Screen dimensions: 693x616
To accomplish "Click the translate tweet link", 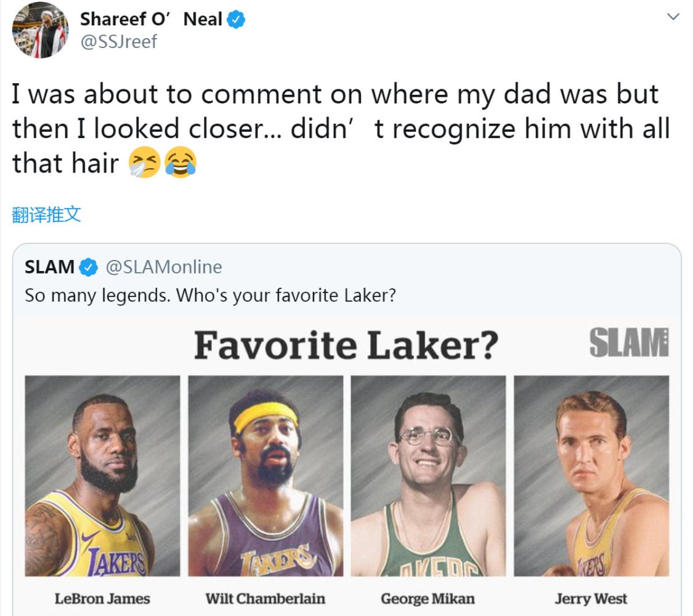I will (x=46, y=215).
